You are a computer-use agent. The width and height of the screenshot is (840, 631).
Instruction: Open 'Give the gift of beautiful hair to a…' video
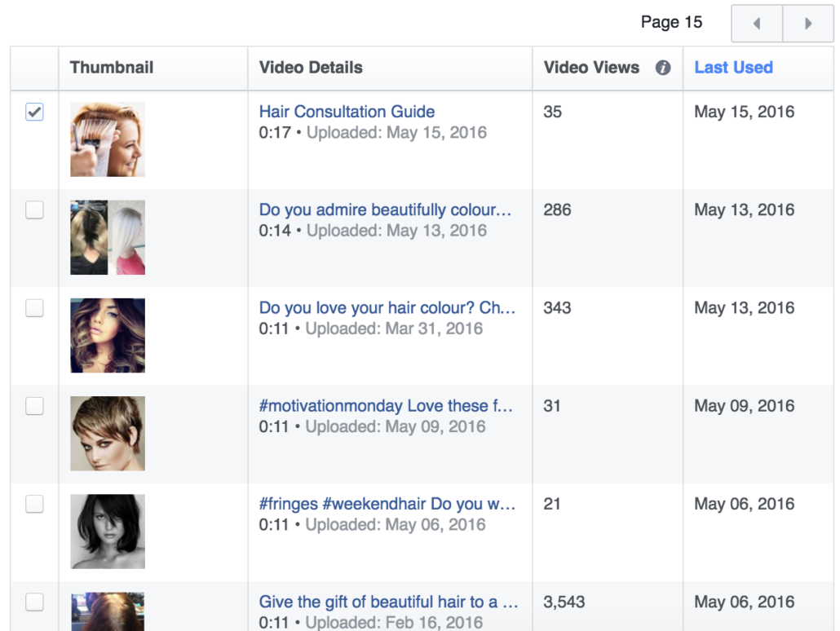pos(388,602)
